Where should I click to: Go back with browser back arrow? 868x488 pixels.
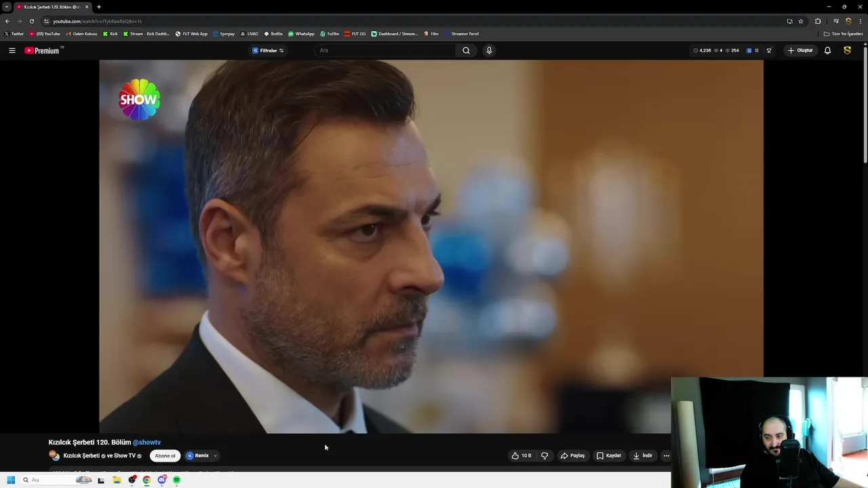pyautogui.click(x=7, y=21)
